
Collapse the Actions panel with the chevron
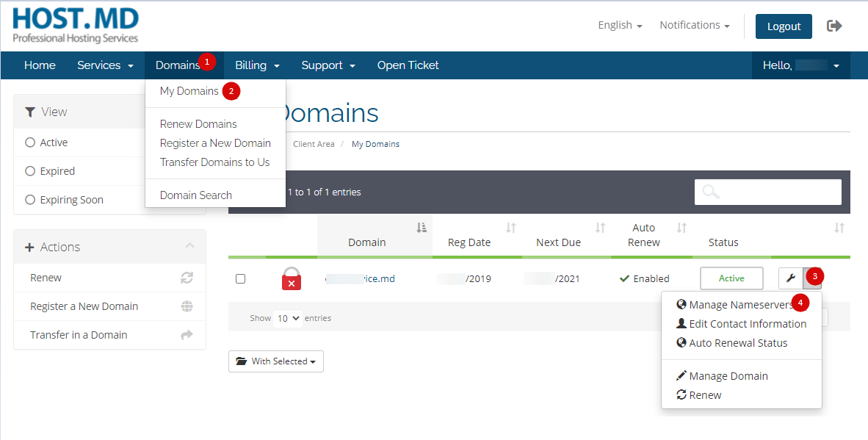tap(189, 246)
